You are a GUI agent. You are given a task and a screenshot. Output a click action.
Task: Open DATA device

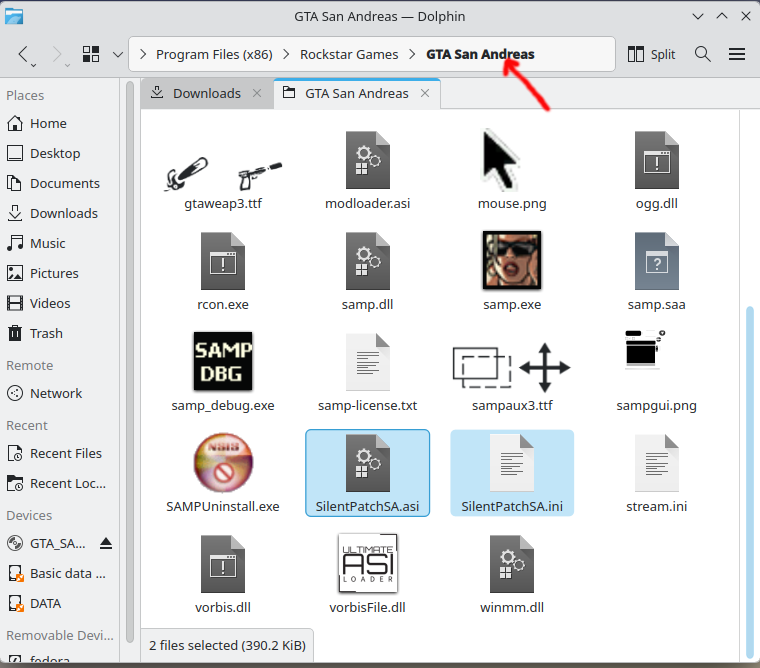60,604
